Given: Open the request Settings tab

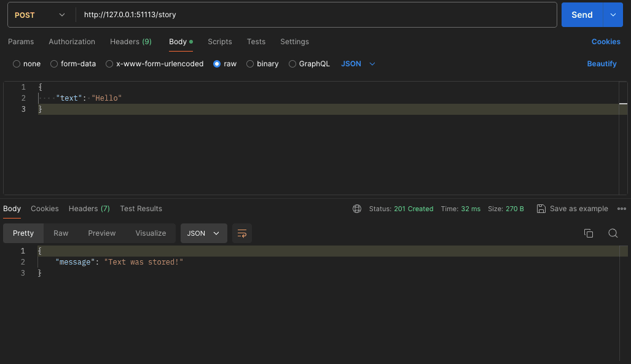Looking at the screenshot, I should (294, 42).
